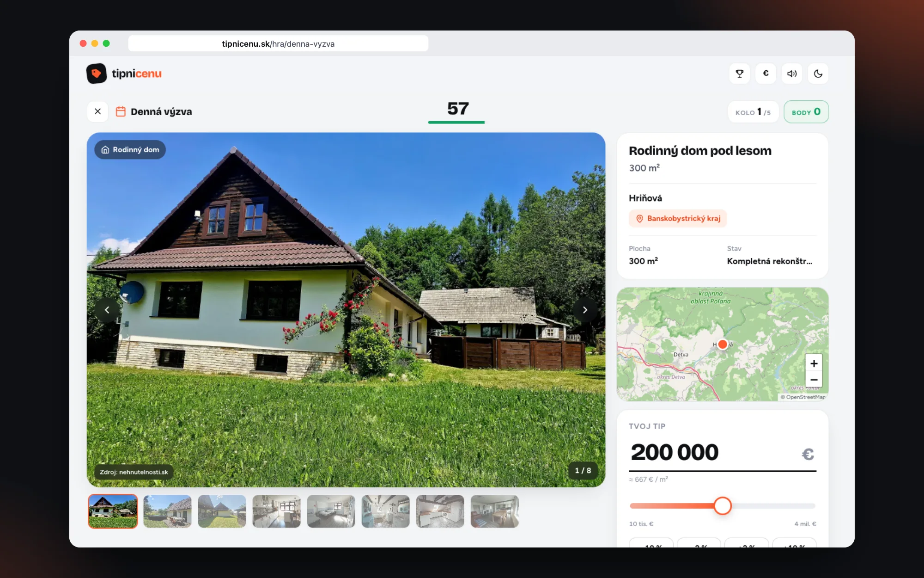Open the euro currency settings icon
924x578 pixels.
pyautogui.click(x=766, y=74)
